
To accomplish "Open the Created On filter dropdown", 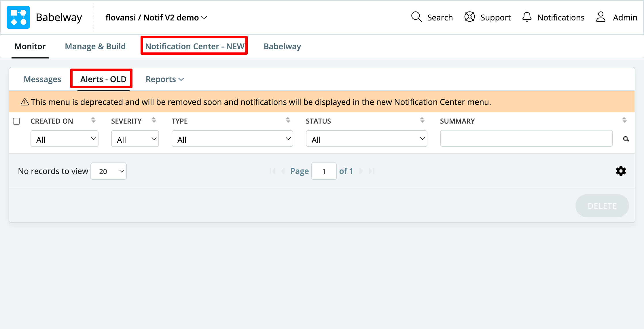I will point(65,139).
